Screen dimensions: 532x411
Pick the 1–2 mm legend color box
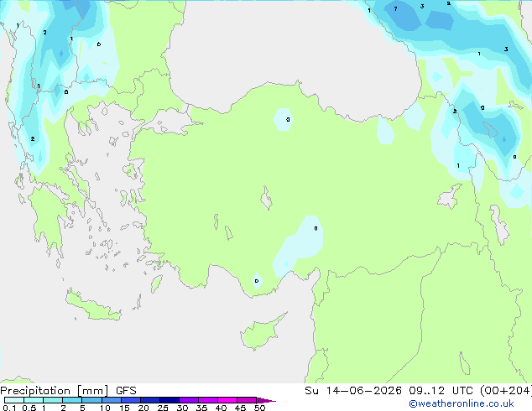pos(53,400)
